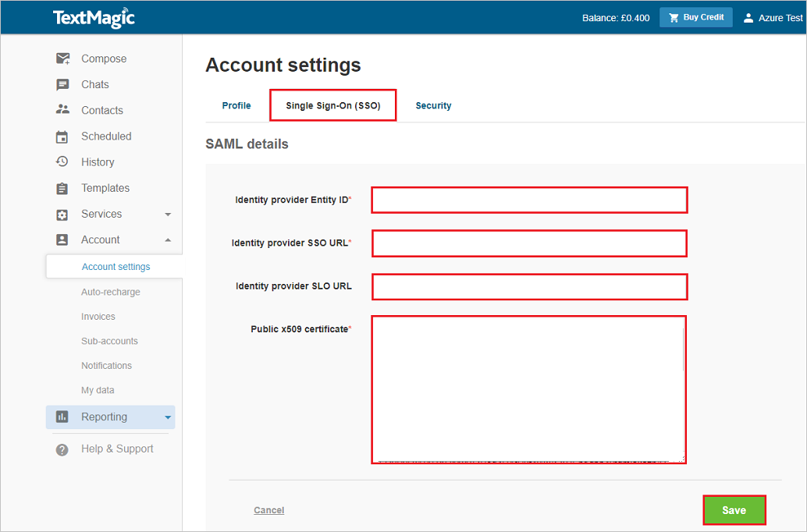This screenshot has width=807, height=532.
Task: Select the Templates clipboard icon
Action: pos(62,187)
